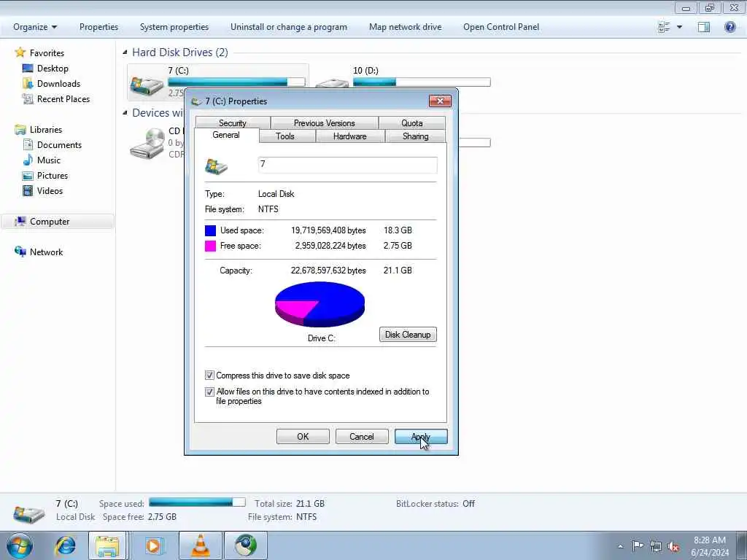Click the drive icon in the details pane

pyautogui.click(x=28, y=514)
